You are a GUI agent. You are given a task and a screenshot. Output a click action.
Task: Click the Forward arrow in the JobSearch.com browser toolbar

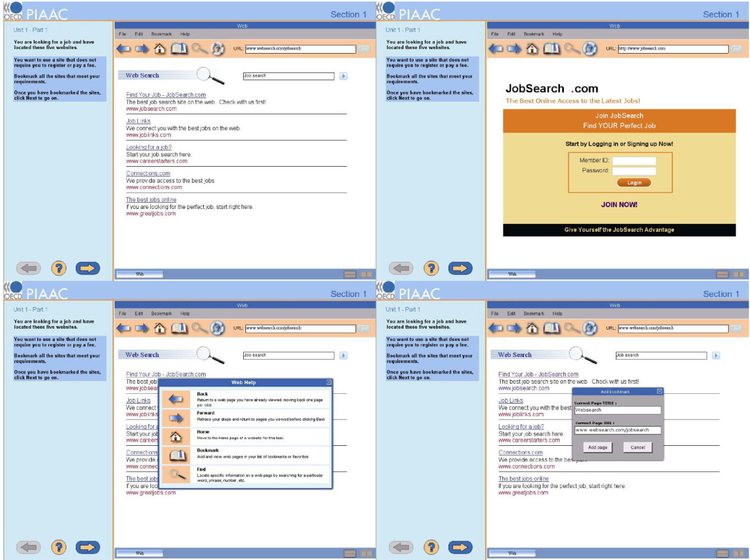point(514,49)
